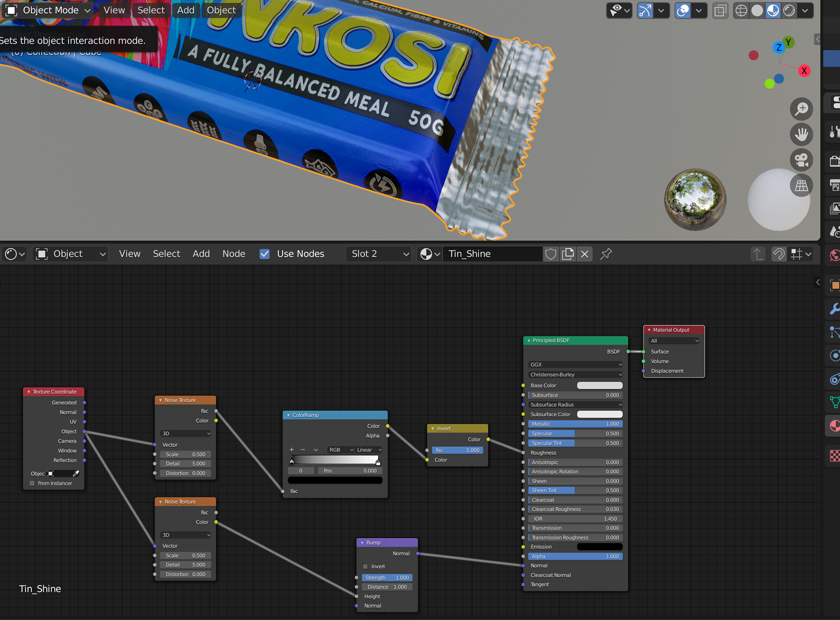Click Emission color swatch

tap(599, 547)
